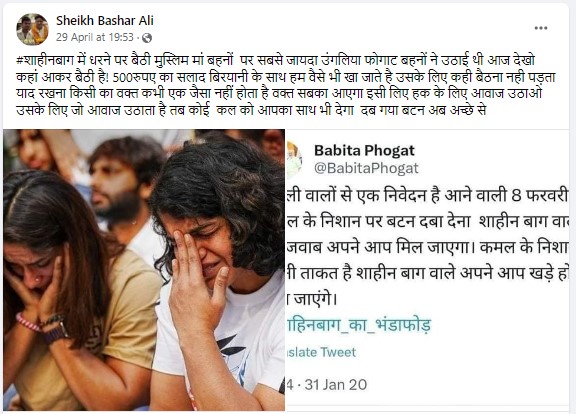This screenshot has width=576, height=414.
Task: Select the @BabitaPhogat handle
Action: (x=366, y=168)
